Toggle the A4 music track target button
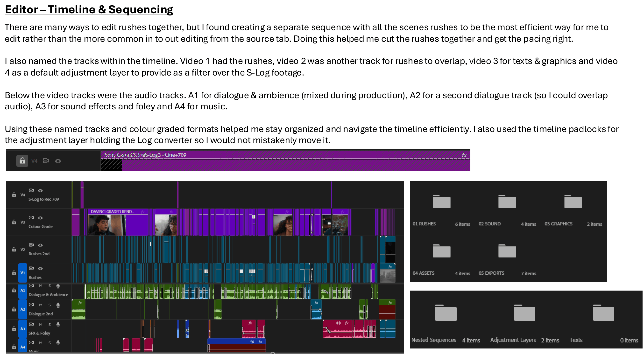Image resolution: width=644 pixels, height=362 pixels. [23, 345]
